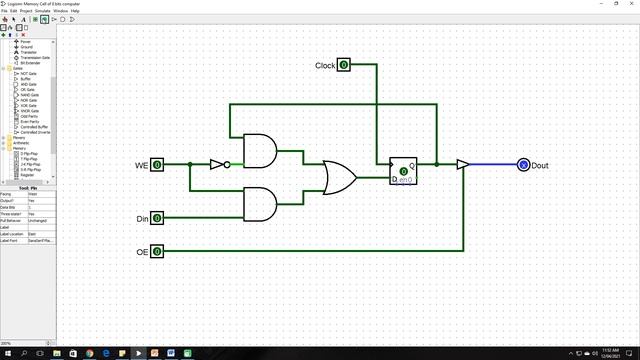Screen dimensions: 640x360
Task: Open the Pull Behavior property dropdown
Action: [x=42, y=220]
